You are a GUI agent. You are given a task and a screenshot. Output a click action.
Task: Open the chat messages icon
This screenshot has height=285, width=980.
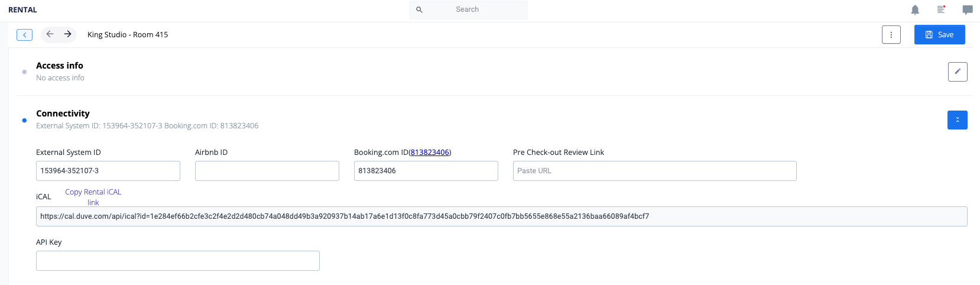pyautogui.click(x=968, y=10)
